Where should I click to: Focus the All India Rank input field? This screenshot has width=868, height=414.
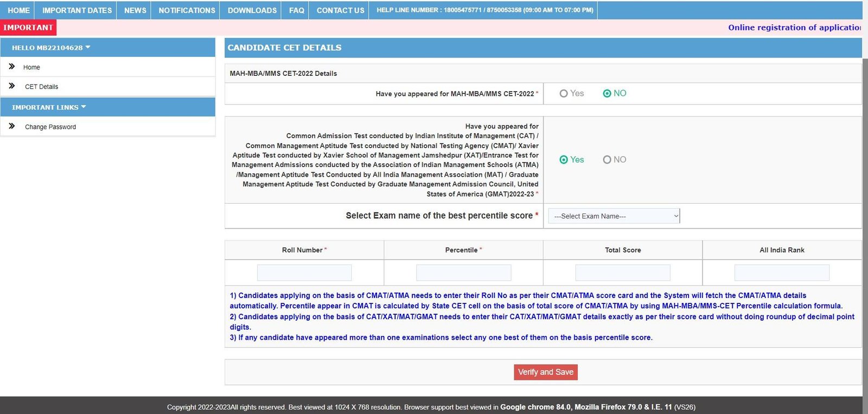click(x=782, y=273)
